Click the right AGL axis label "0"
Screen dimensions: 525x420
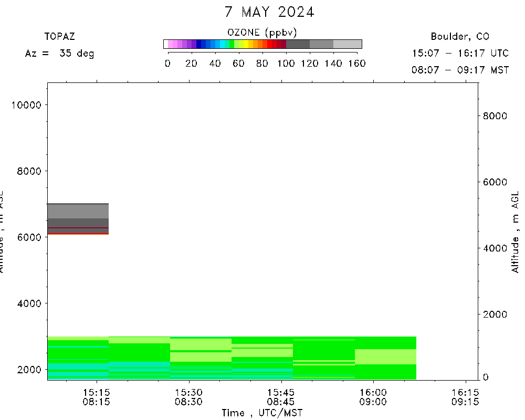pyautogui.click(x=486, y=377)
